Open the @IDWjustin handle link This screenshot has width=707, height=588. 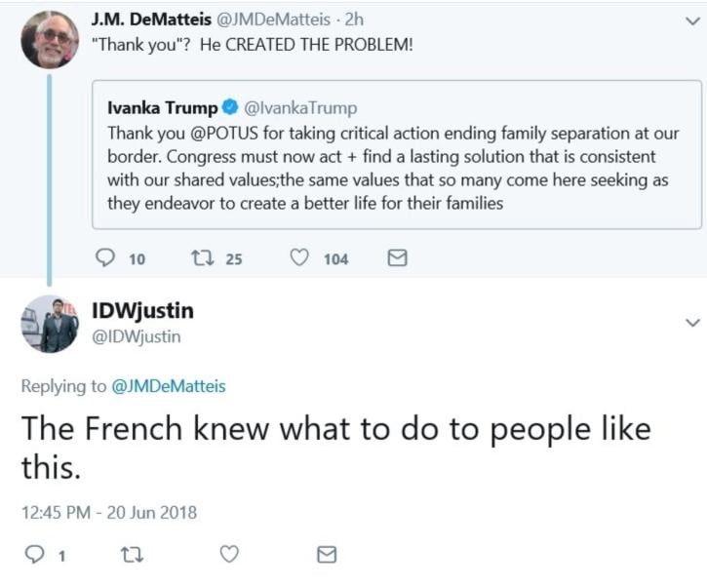136,337
